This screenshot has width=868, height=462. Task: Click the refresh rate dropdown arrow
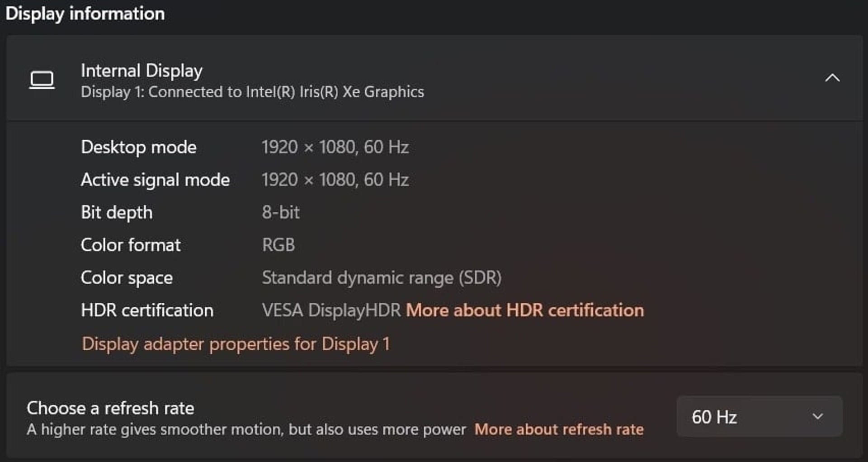[818, 416]
